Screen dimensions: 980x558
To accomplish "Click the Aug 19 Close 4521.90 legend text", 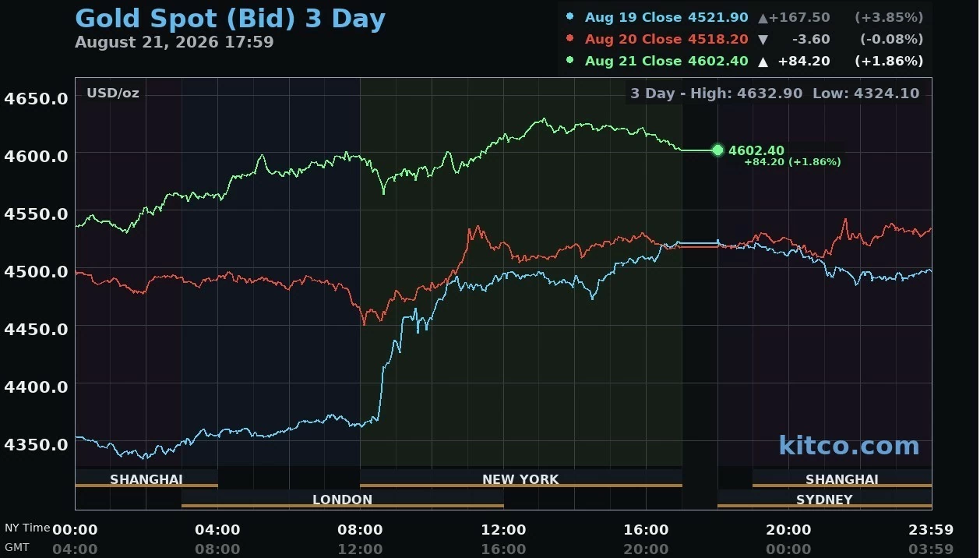I will coord(666,17).
